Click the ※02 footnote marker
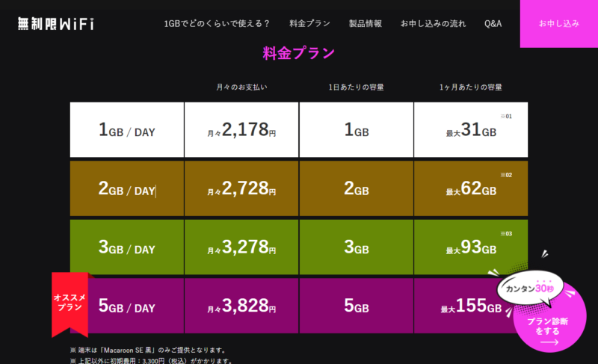 point(506,175)
